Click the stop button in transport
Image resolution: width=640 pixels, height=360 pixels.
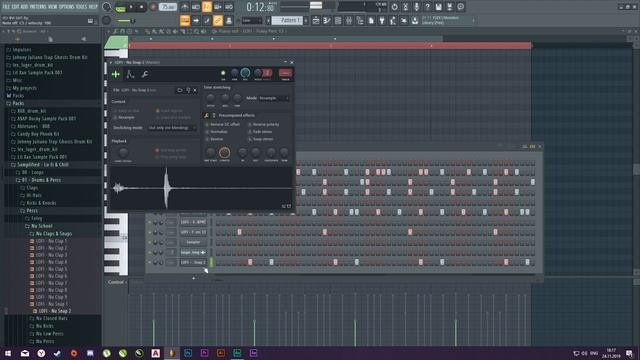[x=141, y=7]
